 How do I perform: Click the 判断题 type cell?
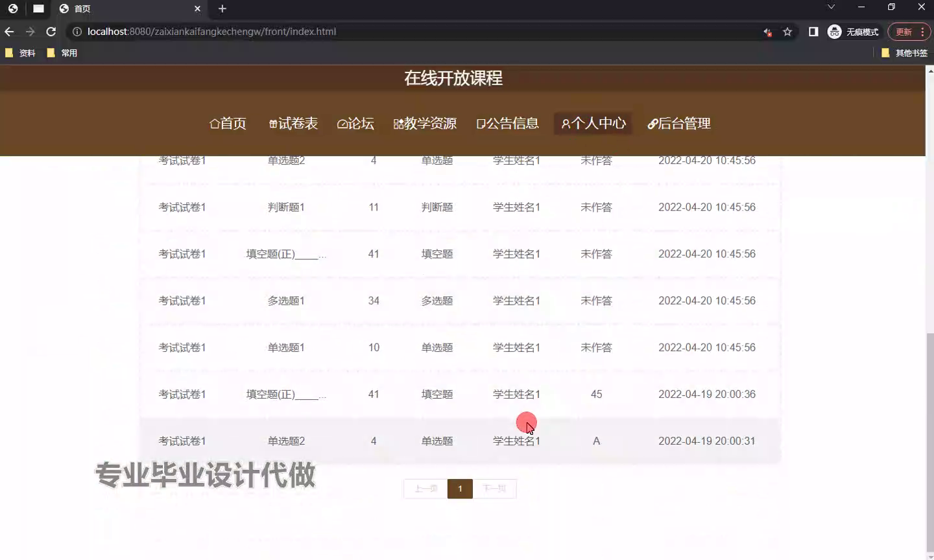[x=437, y=207]
